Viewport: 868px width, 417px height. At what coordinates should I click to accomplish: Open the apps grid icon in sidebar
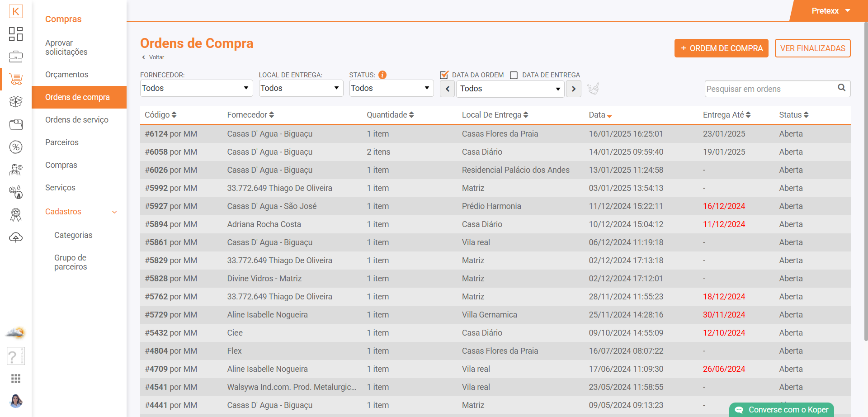[16, 379]
